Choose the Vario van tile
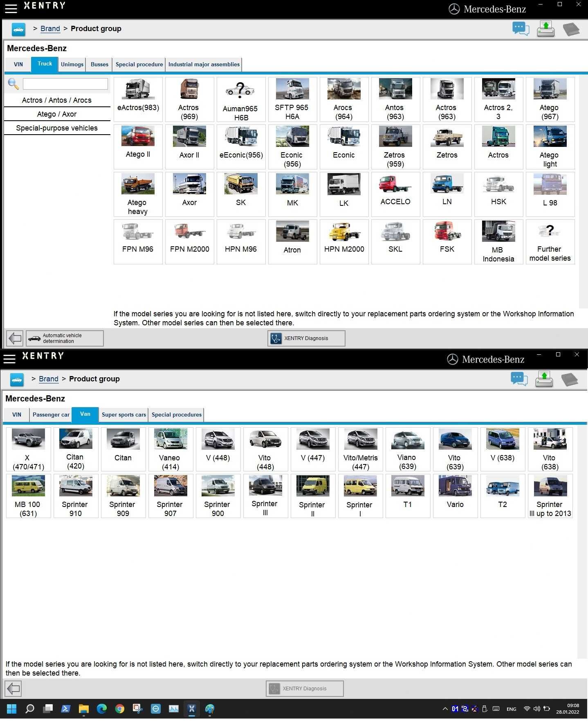588x721 pixels. (456, 496)
